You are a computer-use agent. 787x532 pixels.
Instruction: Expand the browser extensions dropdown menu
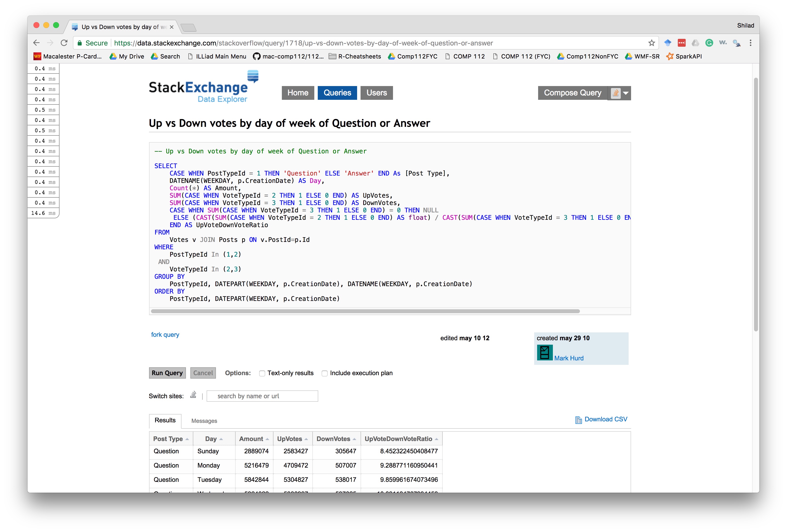[x=750, y=42]
